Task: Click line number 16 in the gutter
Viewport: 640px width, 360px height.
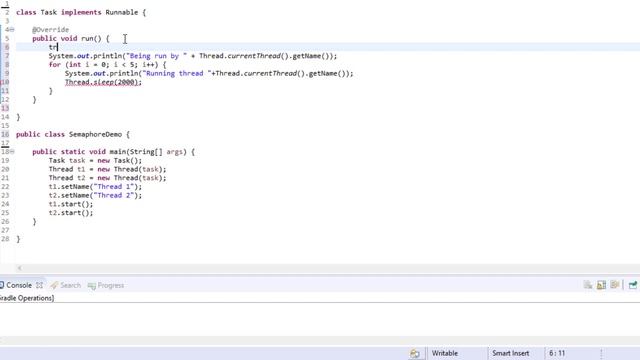Action: (x=5, y=134)
